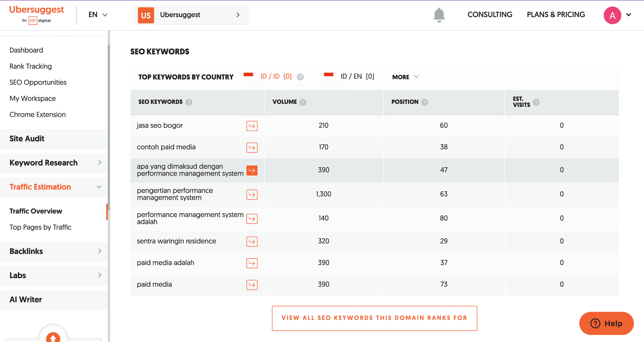Open the Help chat button

pyautogui.click(x=606, y=323)
